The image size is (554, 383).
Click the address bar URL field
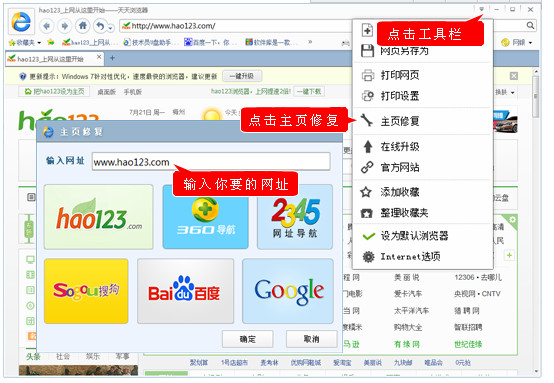click(x=235, y=26)
